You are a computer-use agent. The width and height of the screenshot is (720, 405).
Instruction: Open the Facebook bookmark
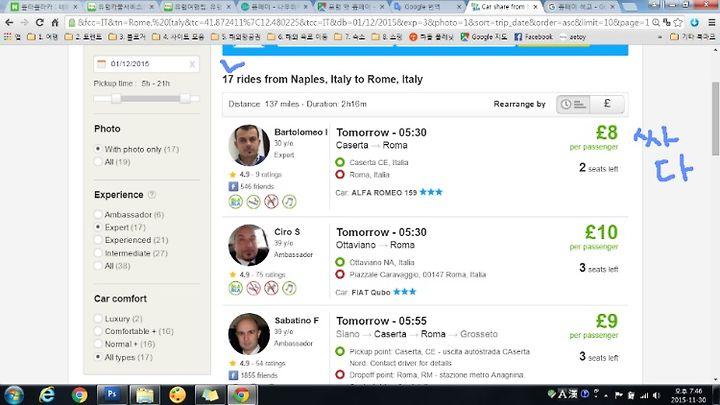(x=534, y=37)
